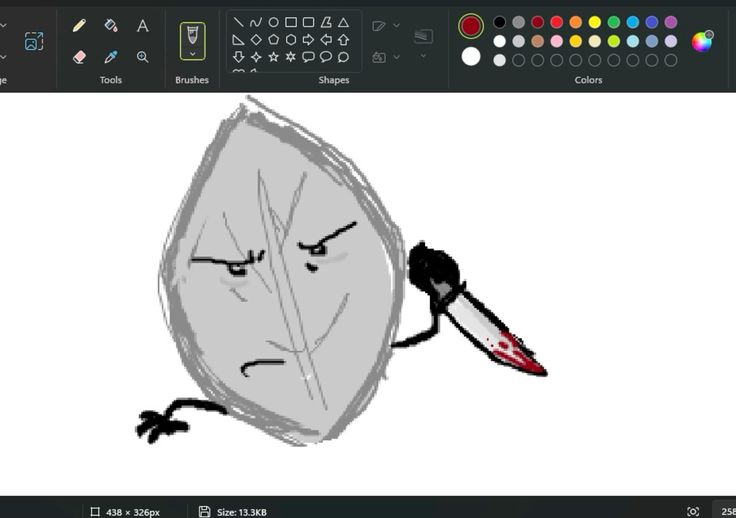This screenshot has height=518, width=736.
Task: Choose the Triangle shape
Action: click(x=344, y=22)
